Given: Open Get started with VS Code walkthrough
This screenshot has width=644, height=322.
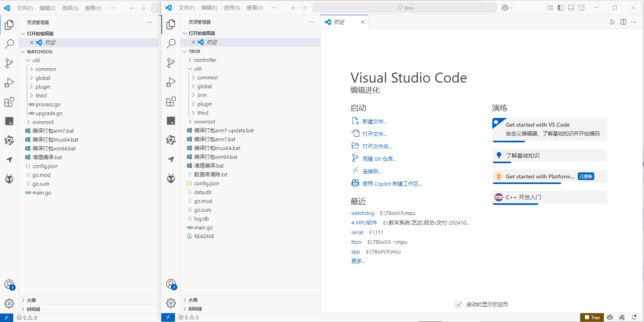Looking at the screenshot, I should [x=549, y=130].
